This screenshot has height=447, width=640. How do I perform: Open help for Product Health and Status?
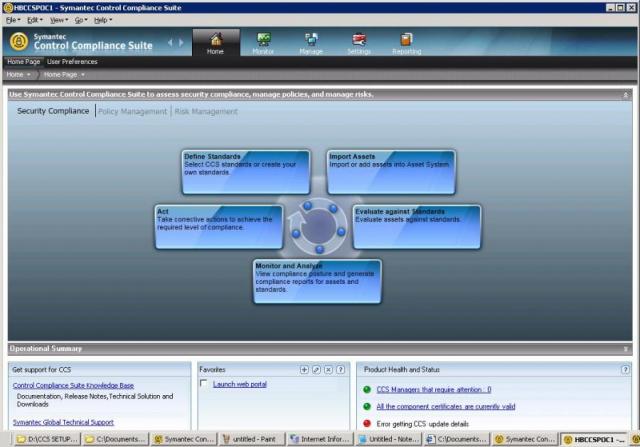click(x=625, y=369)
